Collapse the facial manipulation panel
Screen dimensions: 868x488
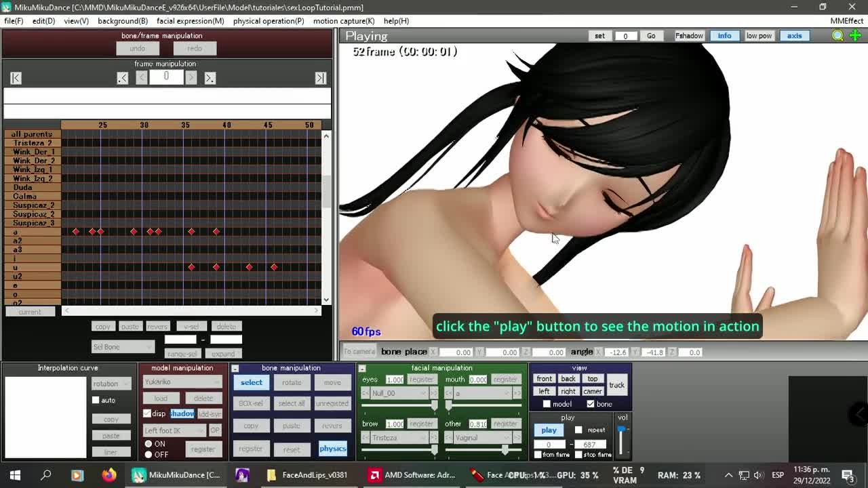pos(361,369)
